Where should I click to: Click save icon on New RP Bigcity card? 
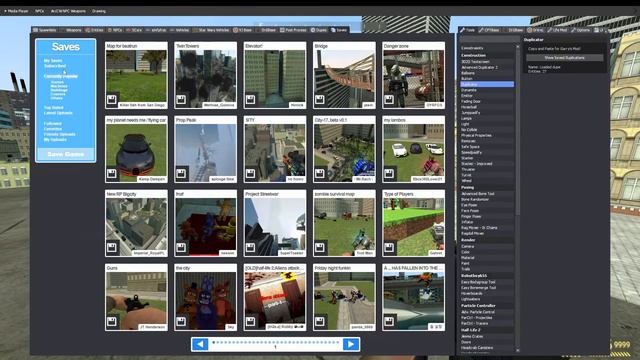[x=112, y=247]
